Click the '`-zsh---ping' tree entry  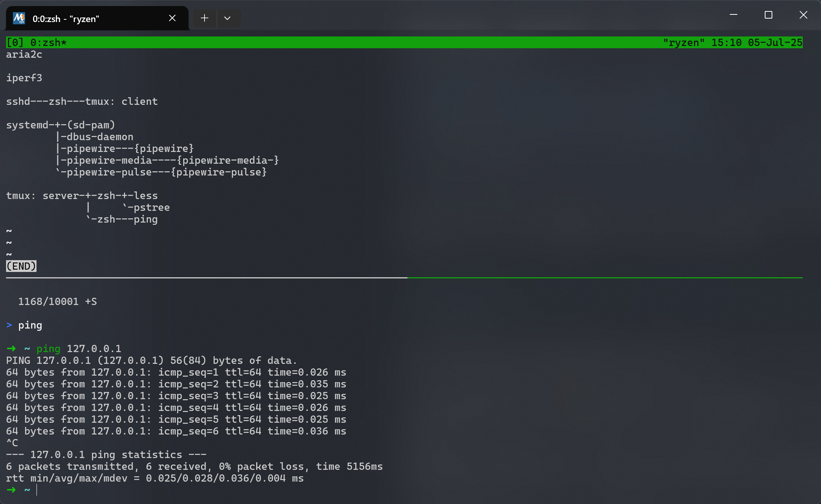pyautogui.click(x=122, y=219)
